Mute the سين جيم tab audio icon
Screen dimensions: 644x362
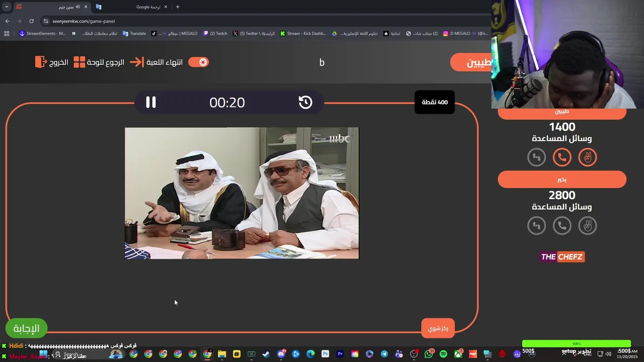(77, 7)
